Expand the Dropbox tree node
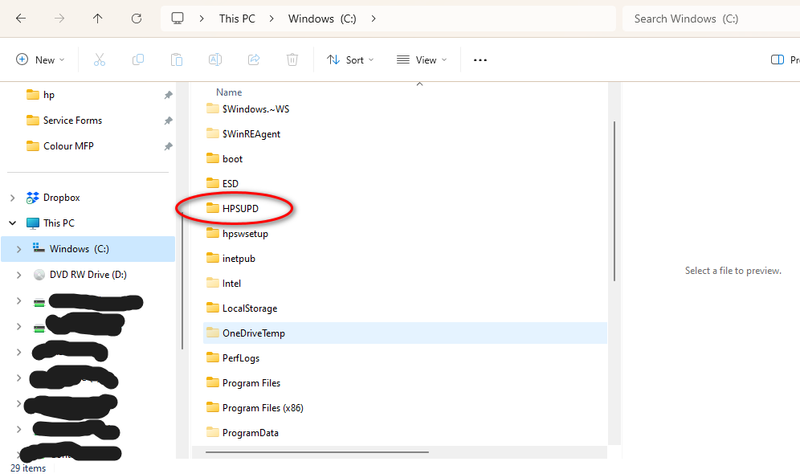Viewport: 800px width, 474px height. click(x=13, y=198)
